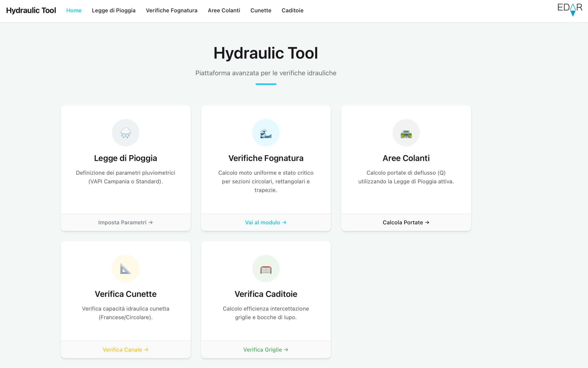Click the Verifica Cunette card heading

click(x=126, y=294)
